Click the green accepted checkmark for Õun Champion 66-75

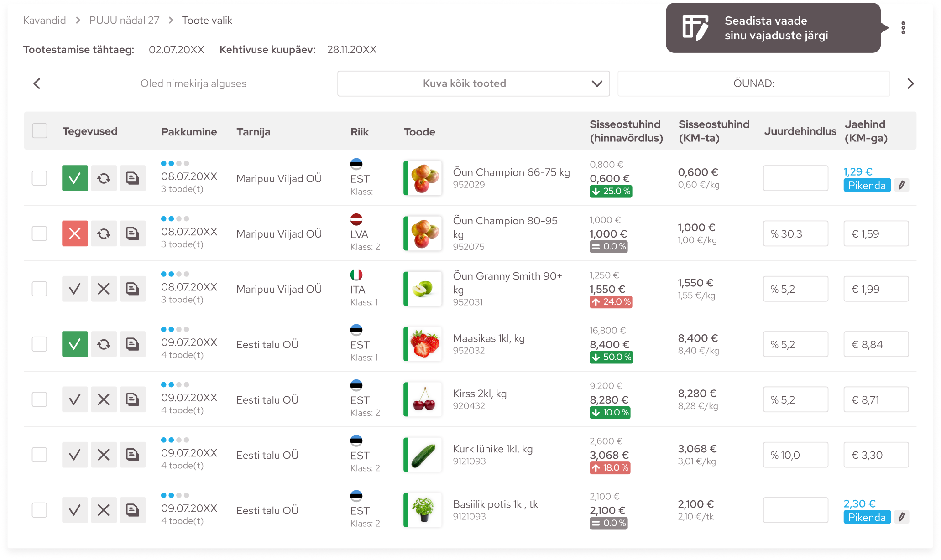(x=75, y=178)
